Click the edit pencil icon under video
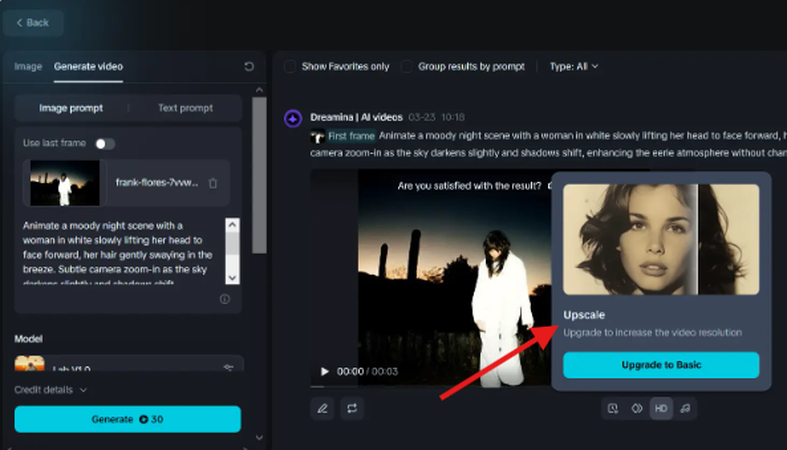Screen dimensions: 787x450 pyautogui.click(x=322, y=408)
